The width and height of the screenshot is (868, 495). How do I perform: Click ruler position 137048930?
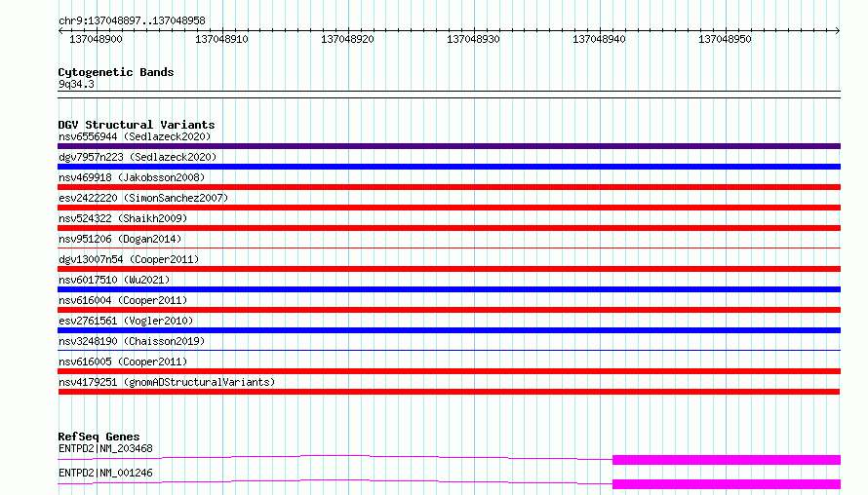click(473, 39)
